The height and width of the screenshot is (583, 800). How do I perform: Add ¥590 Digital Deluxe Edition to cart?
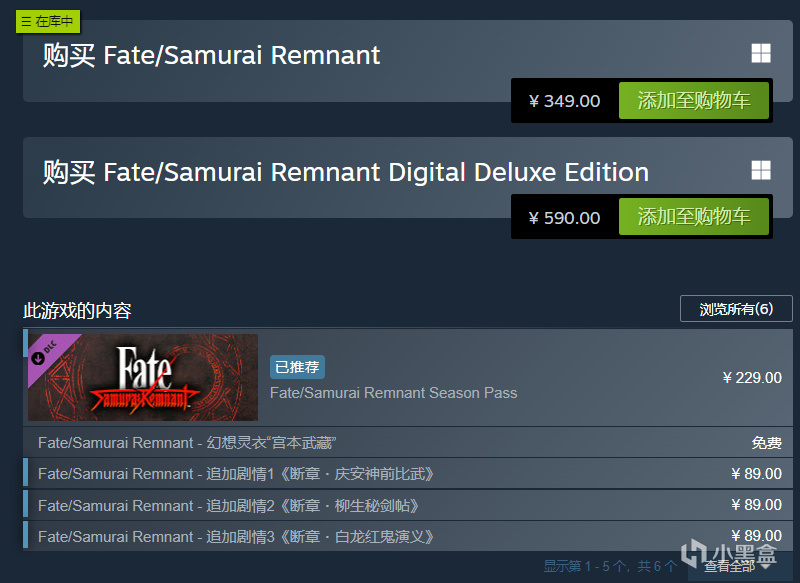(693, 218)
